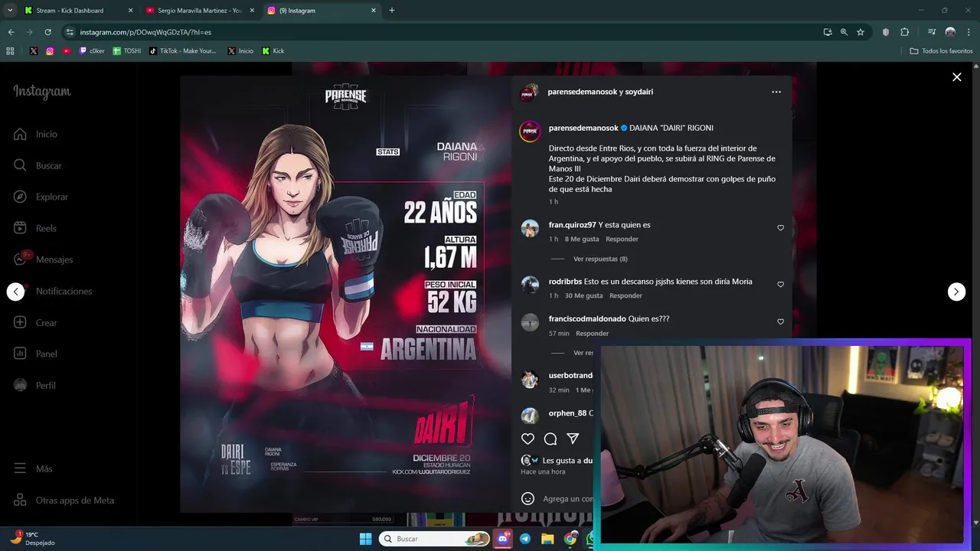Like the post with heart icon

point(528,439)
